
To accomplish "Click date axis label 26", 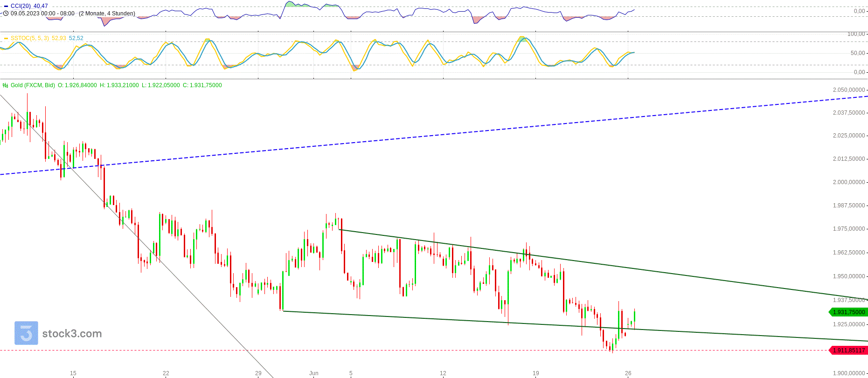I will 628,373.
